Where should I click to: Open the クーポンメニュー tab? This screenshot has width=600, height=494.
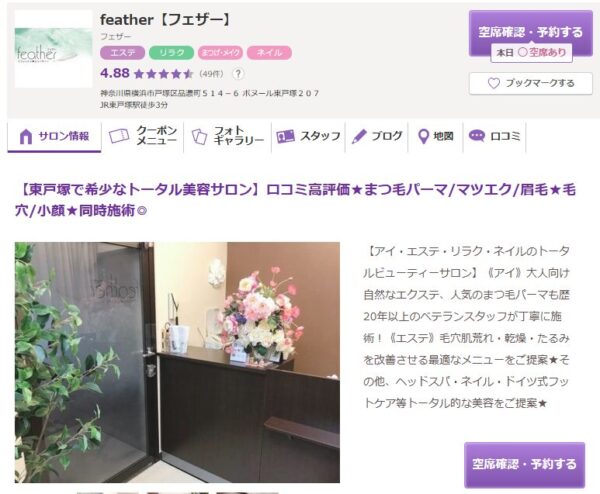point(143,137)
